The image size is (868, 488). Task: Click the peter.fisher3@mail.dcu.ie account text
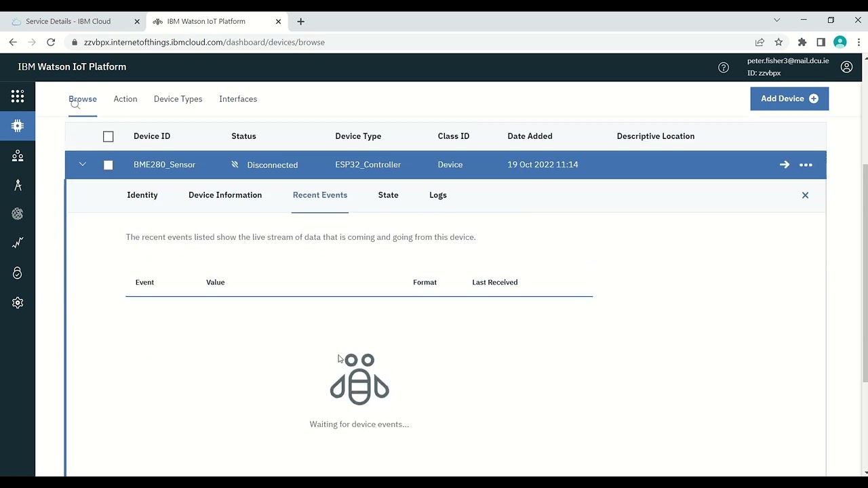(788, 61)
